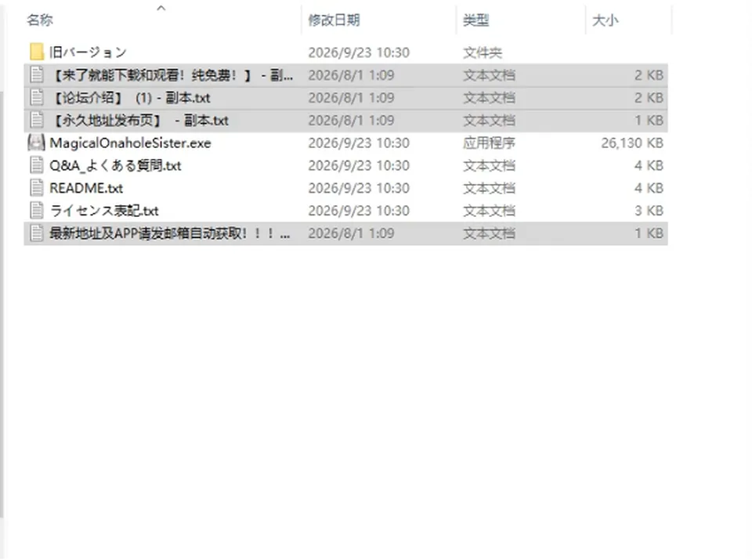752x560 pixels.
Task: Click the 3 KB size of ライセンス表記.txt
Action: pos(649,211)
